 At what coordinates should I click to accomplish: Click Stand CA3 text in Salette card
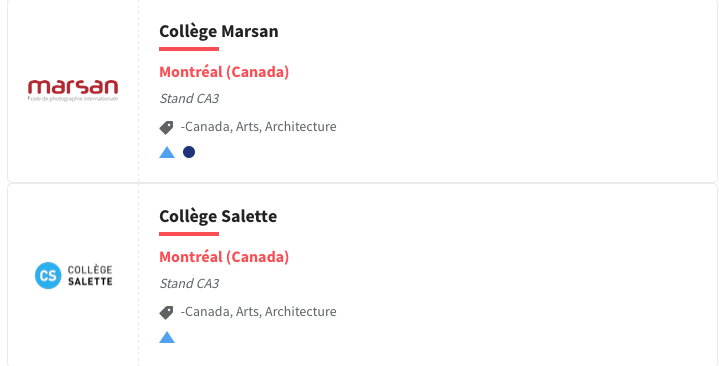(189, 283)
